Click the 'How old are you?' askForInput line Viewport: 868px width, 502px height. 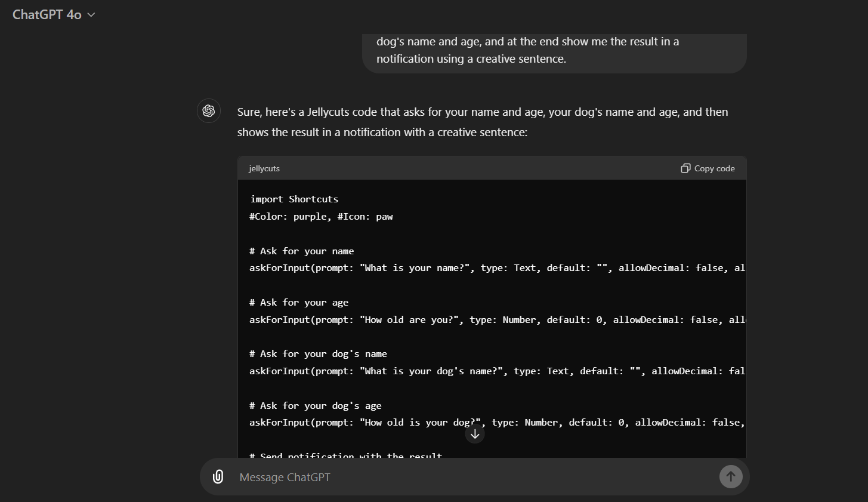click(x=498, y=319)
